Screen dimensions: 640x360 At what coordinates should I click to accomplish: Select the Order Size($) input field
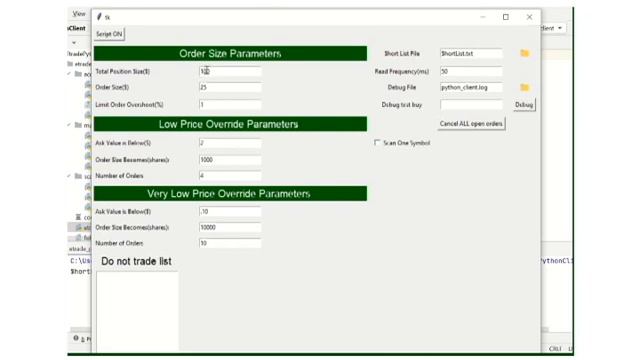(230, 87)
